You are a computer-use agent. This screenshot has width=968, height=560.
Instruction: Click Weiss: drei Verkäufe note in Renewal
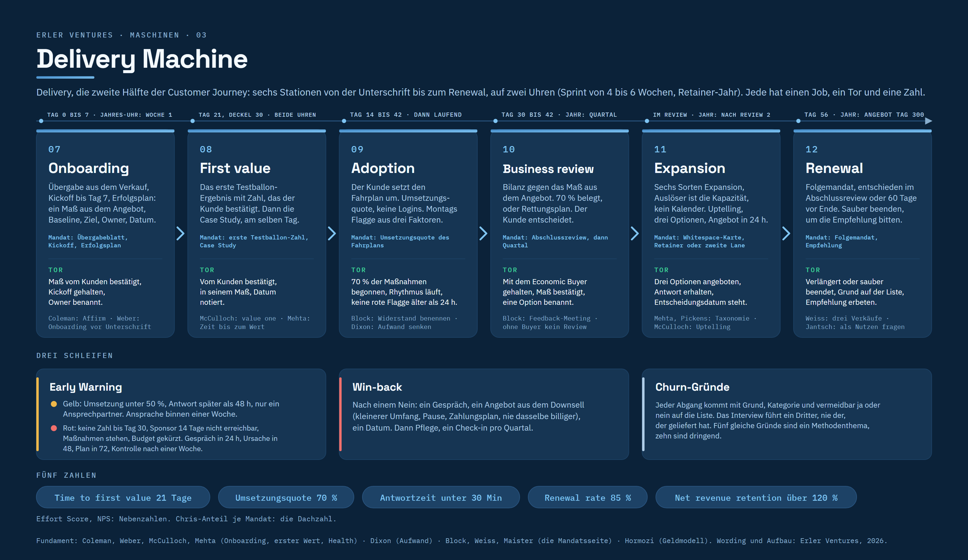855,322
